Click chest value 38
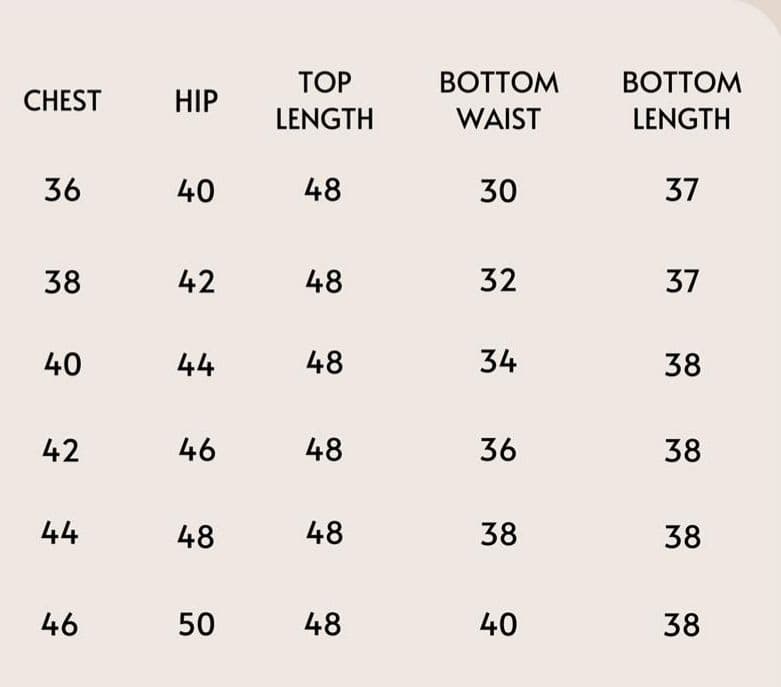The image size is (781, 687). click(62, 282)
